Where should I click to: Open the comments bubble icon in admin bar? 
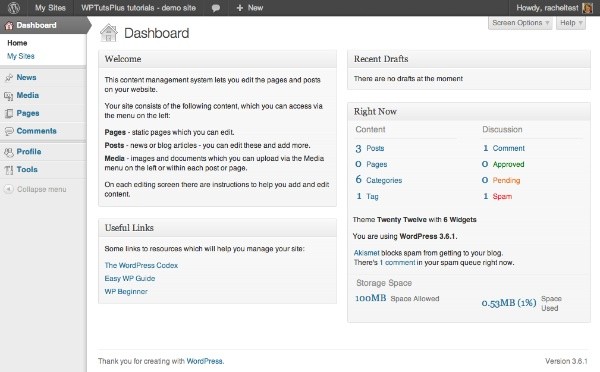216,8
